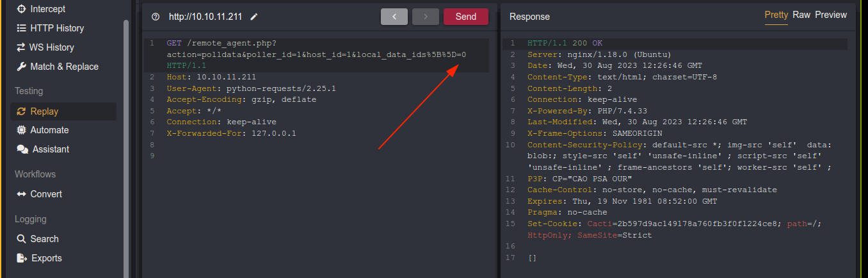
Task: Switch response view to Preview
Action: pos(830,15)
